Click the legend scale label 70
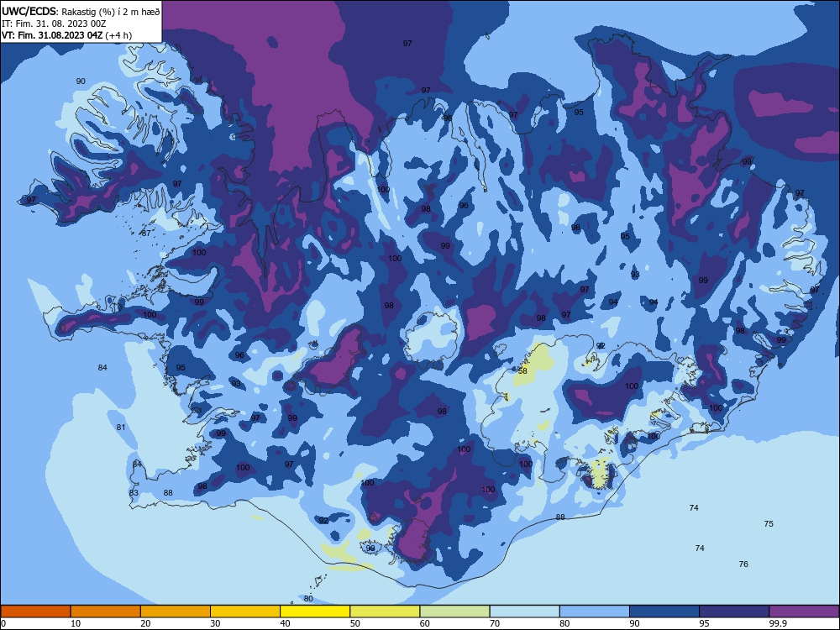This screenshot has width=840, height=630. (495, 623)
